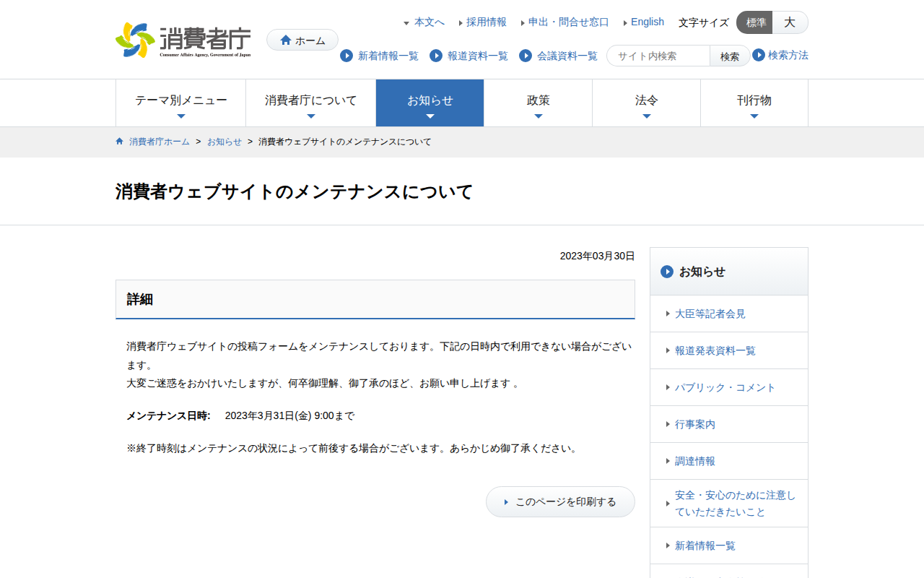The image size is (924, 578).
Task: Click the date 2023年03月30日
Action: [598, 256]
